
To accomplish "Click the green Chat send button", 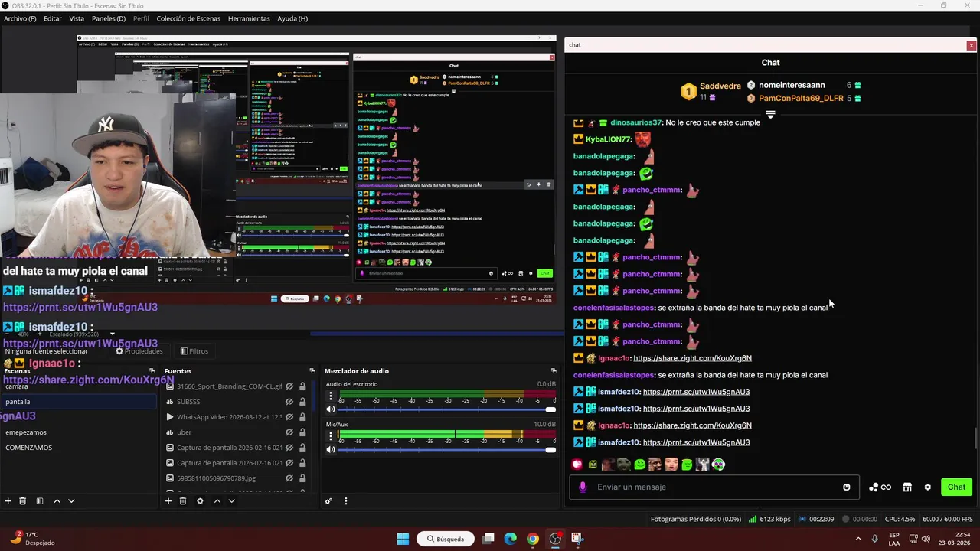I will (956, 487).
